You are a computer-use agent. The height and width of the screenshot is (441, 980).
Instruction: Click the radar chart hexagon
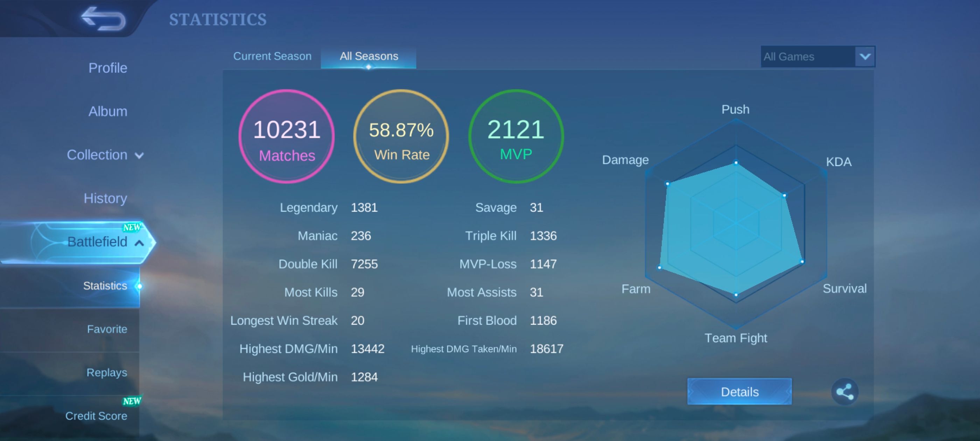click(x=735, y=224)
